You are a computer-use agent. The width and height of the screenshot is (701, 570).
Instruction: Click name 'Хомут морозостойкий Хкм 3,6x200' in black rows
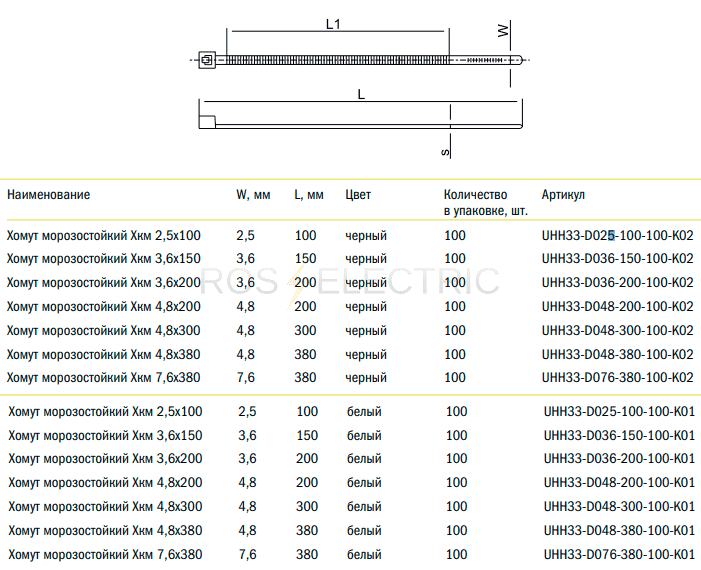(104, 283)
